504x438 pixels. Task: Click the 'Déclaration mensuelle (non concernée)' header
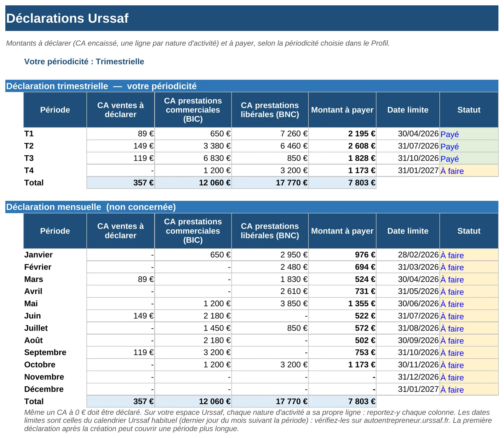pyautogui.click(x=252, y=207)
